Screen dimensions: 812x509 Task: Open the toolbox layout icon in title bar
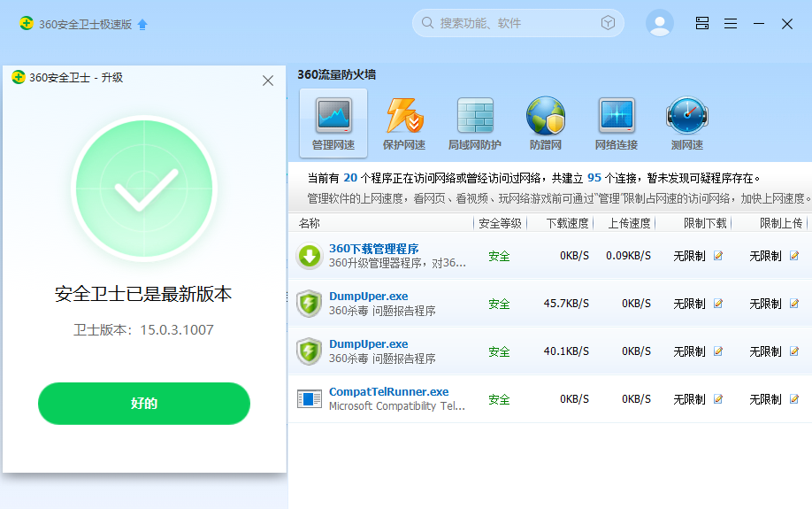[702, 23]
